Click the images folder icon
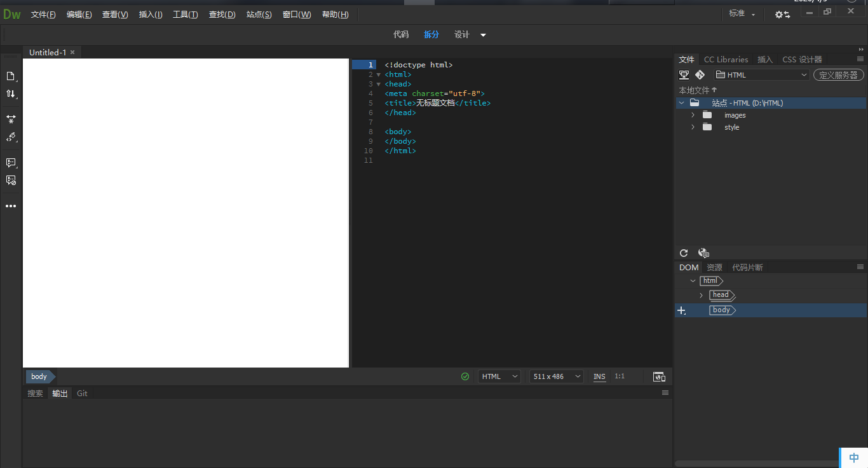This screenshot has height=468, width=868. [x=707, y=115]
